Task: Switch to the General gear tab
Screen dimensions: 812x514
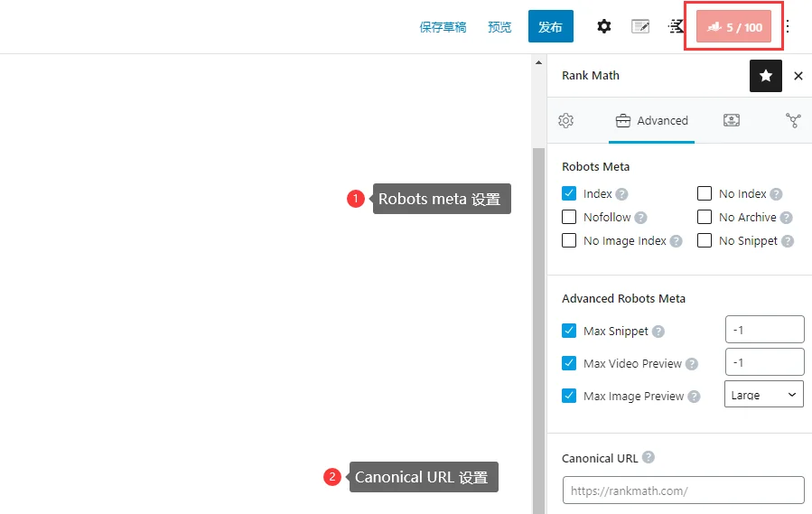Action: [566, 121]
